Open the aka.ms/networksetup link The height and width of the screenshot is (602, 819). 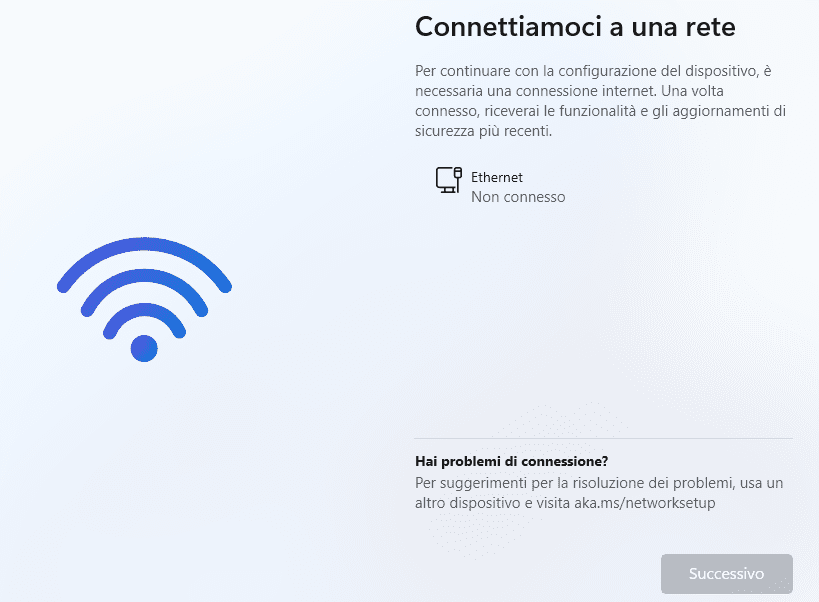(x=645, y=503)
